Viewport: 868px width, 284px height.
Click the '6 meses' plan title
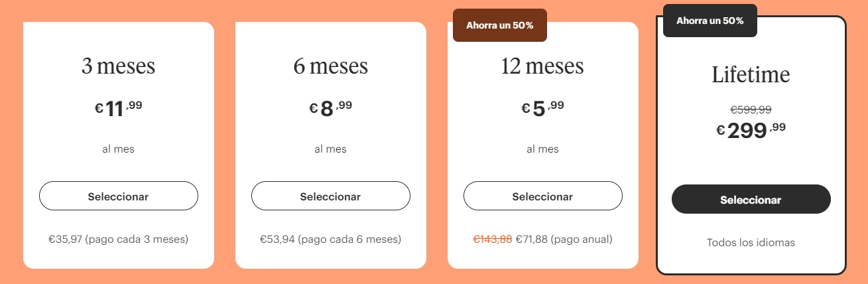coord(330,66)
